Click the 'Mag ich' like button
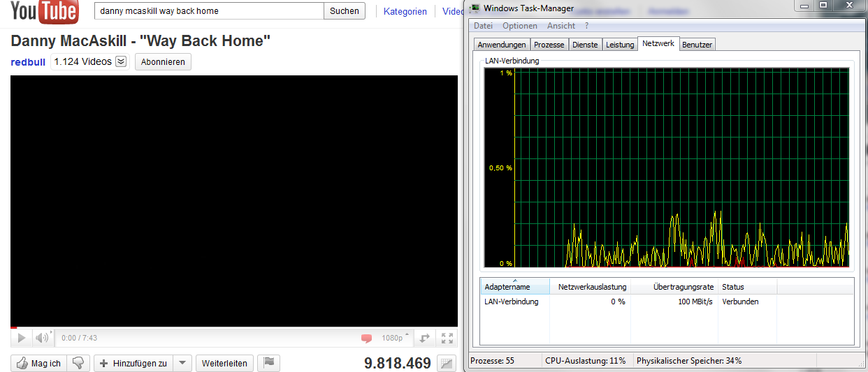This screenshot has width=868, height=372. tap(39, 363)
